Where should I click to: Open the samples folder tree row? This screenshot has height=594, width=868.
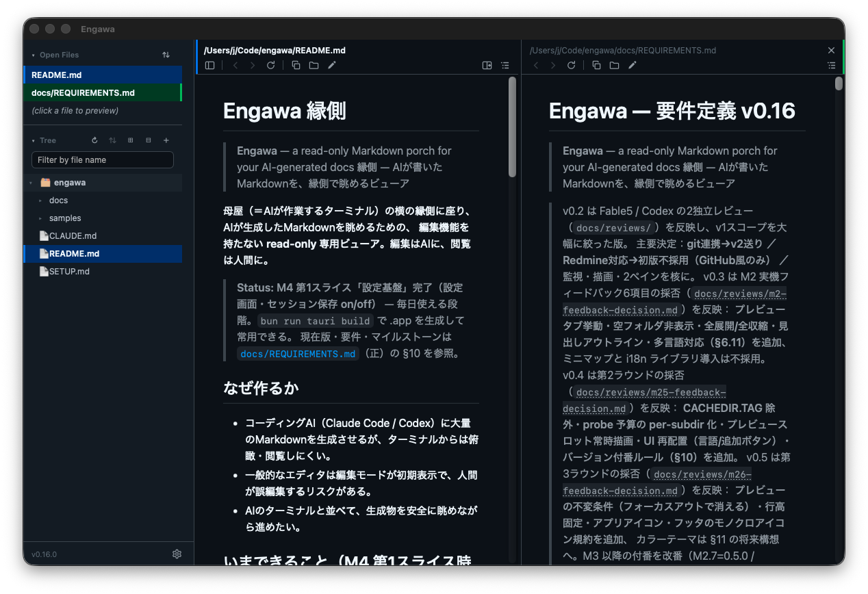click(103, 218)
